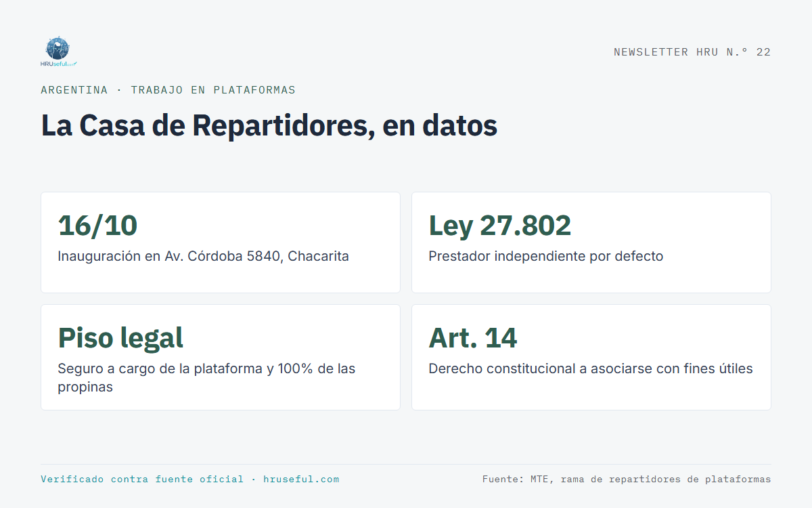Click 'Verificado contra fuente oficial · hruseful.com' footer
The height and width of the screenshot is (508, 812).
click(x=190, y=479)
